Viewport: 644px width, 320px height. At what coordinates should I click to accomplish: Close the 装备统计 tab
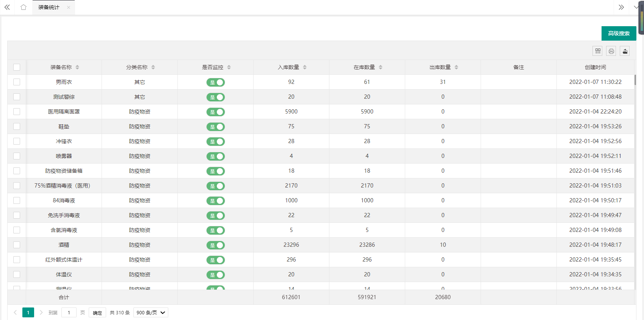tap(69, 7)
